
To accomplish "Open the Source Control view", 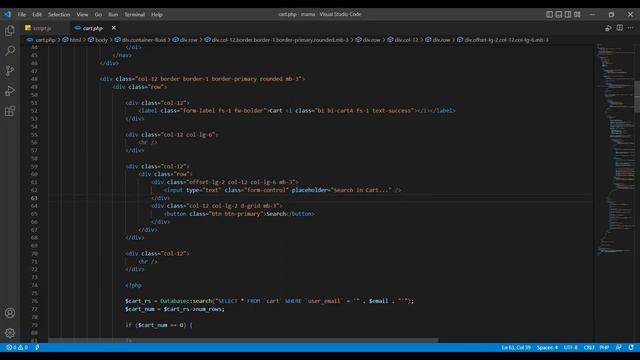I will [10, 71].
